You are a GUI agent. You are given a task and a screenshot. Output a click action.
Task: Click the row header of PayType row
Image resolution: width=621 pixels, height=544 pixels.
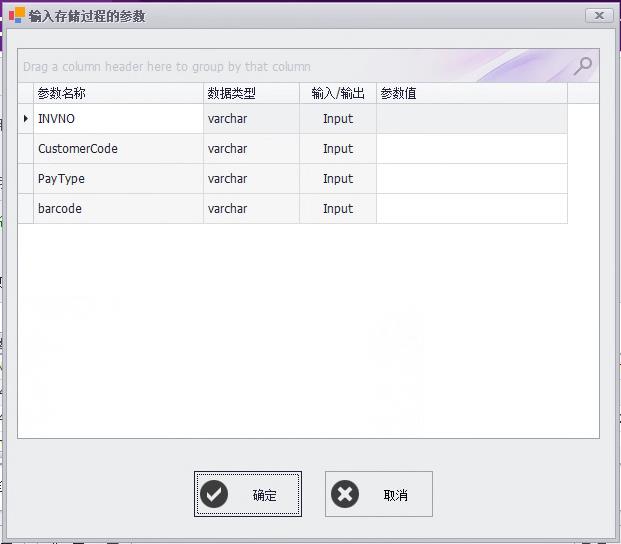[26, 179]
